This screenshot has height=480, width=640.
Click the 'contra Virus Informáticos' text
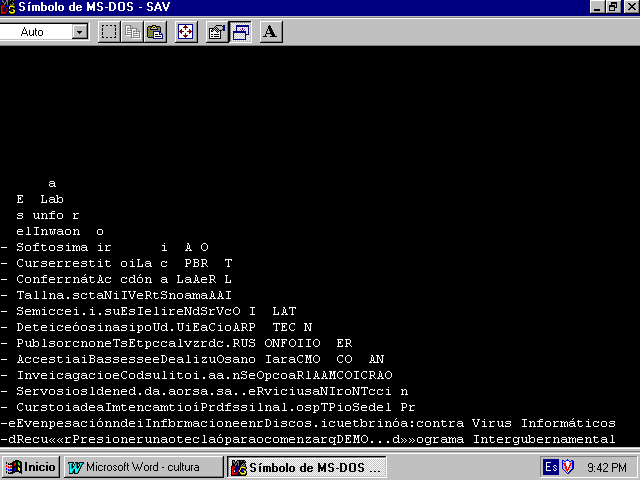coord(516,423)
